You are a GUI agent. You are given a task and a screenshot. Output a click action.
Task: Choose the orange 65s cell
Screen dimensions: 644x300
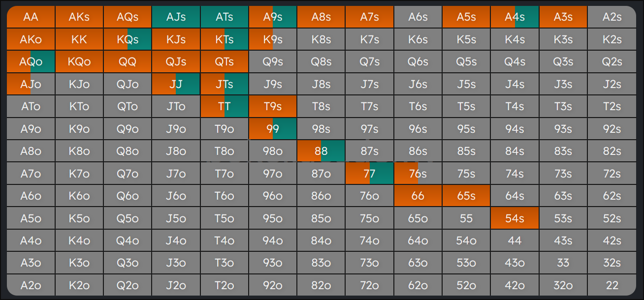click(x=466, y=196)
